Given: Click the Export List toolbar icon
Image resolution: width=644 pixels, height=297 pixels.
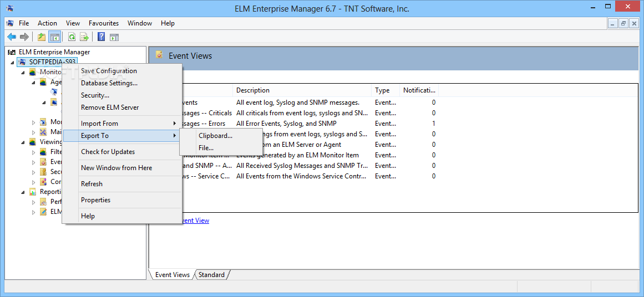Looking at the screenshot, I should (x=84, y=37).
